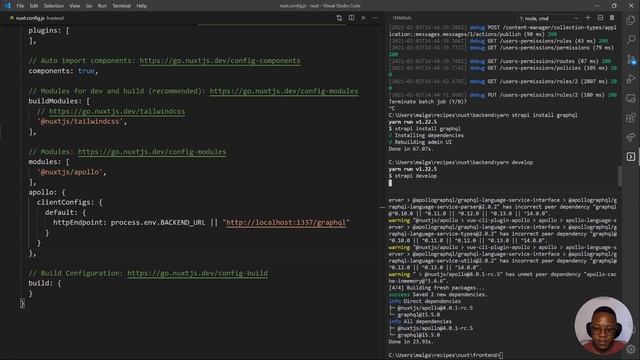Click the 'true' value after components
This screenshot has height=360, width=640.
pyautogui.click(x=86, y=71)
